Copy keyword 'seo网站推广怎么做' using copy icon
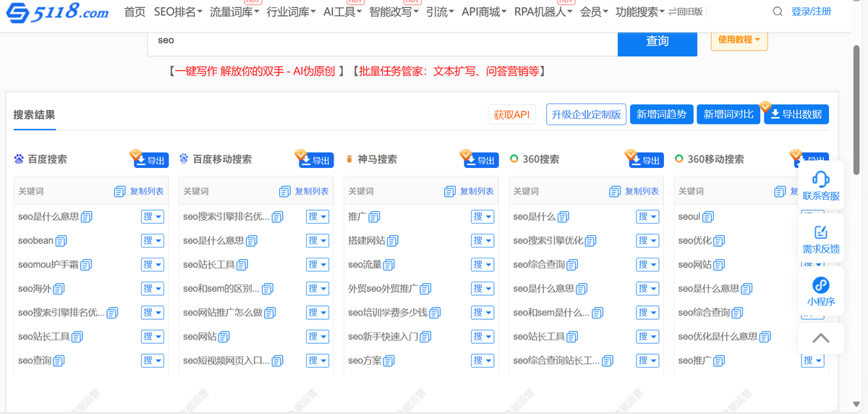This screenshot has height=414, width=868. coord(270,313)
